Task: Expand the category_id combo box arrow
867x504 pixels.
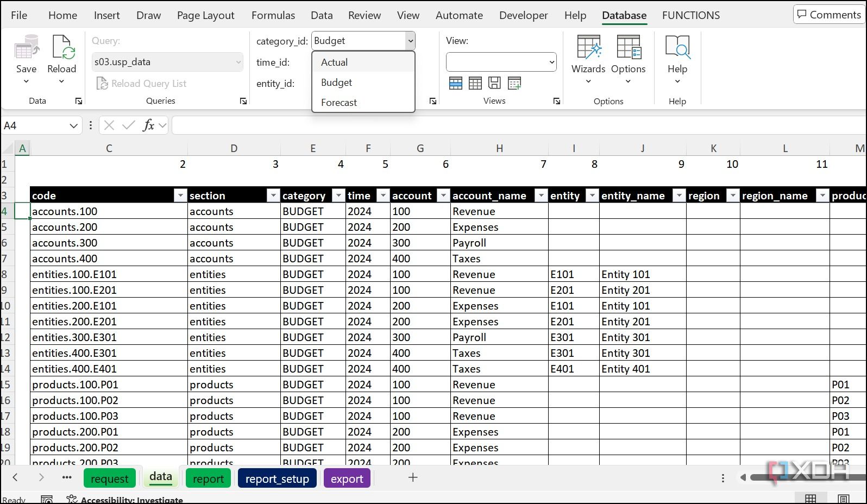Action: coord(411,41)
